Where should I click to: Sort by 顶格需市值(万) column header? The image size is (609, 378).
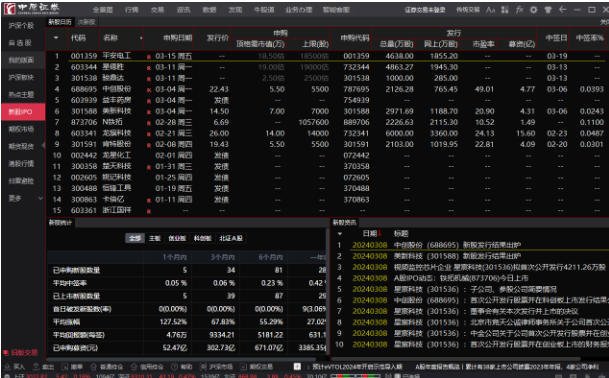point(261,44)
